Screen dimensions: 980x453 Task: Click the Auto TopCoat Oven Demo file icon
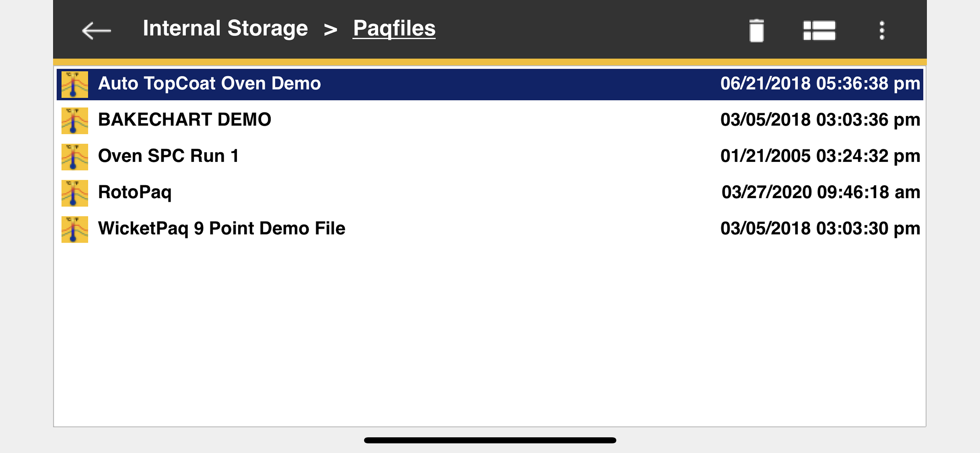click(75, 85)
